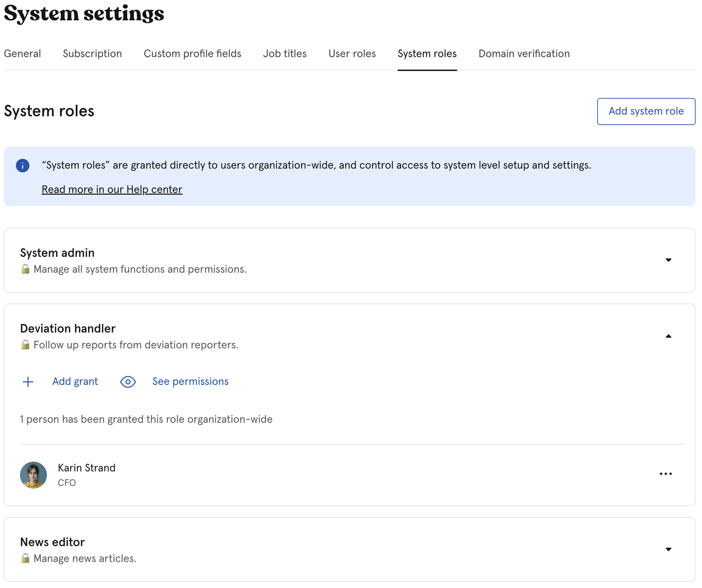The height and width of the screenshot is (588, 702).
Task: Open three-dot menu for Karin Strand
Action: pyautogui.click(x=665, y=474)
